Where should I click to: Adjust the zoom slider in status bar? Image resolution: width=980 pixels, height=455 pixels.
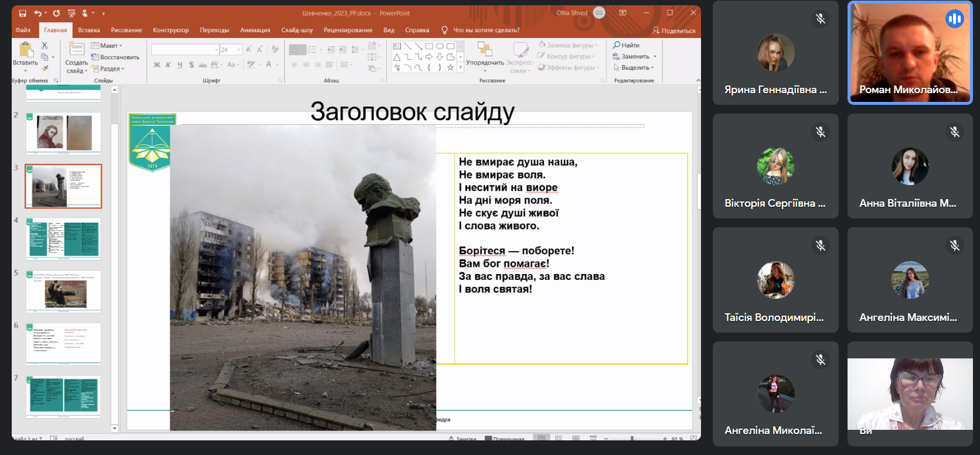[x=632, y=438]
